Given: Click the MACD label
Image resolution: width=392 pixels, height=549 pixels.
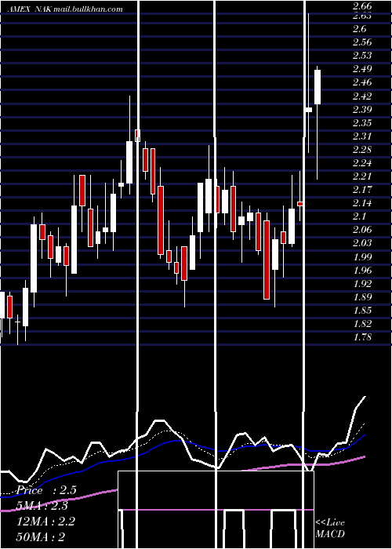Looking at the screenshot, I should 330,534.
